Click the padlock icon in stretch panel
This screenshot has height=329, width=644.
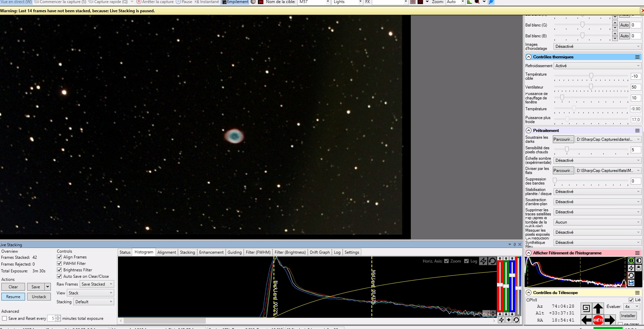(639, 268)
